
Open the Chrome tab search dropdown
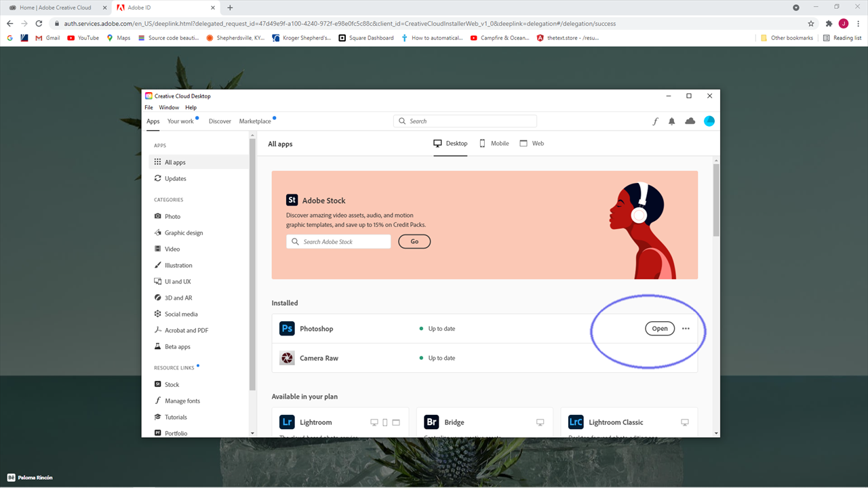(x=795, y=7)
